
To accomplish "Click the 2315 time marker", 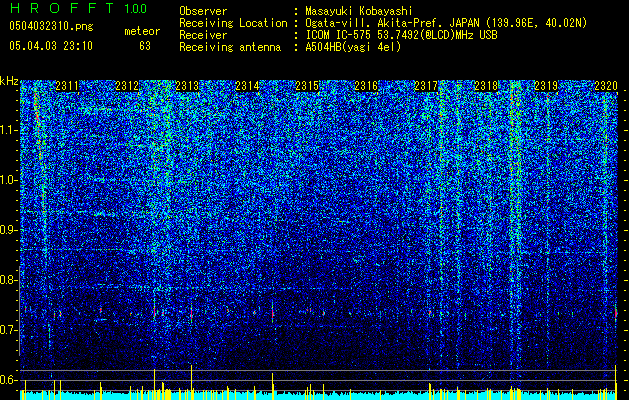I will [x=307, y=86].
